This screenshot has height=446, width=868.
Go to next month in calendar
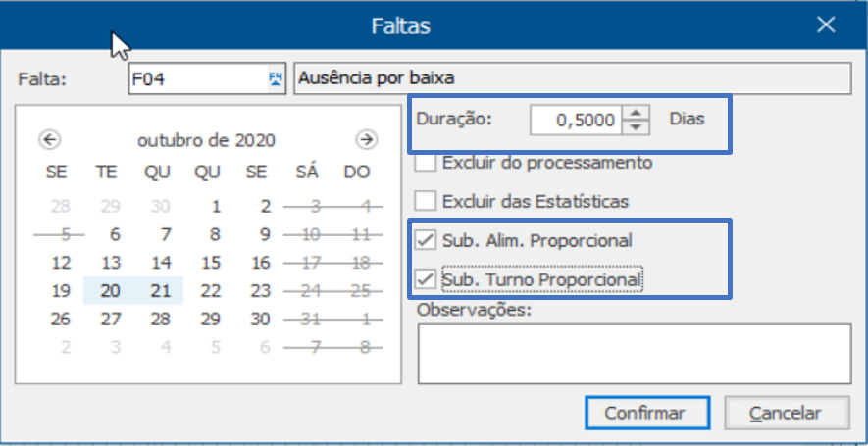tap(367, 140)
